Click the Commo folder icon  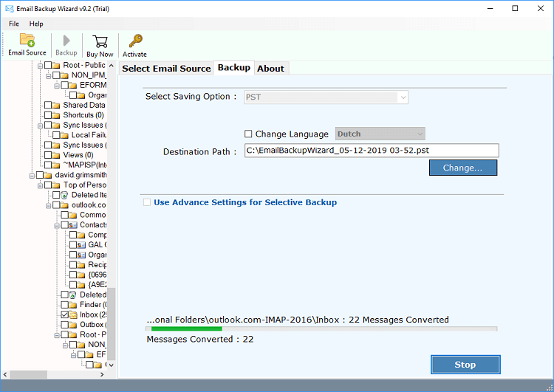(x=73, y=215)
